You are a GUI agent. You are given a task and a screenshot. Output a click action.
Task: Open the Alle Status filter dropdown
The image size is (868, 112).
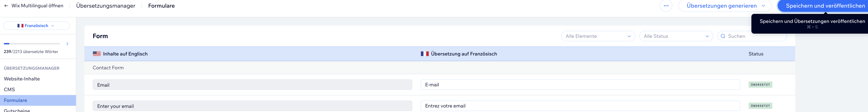(x=676, y=36)
